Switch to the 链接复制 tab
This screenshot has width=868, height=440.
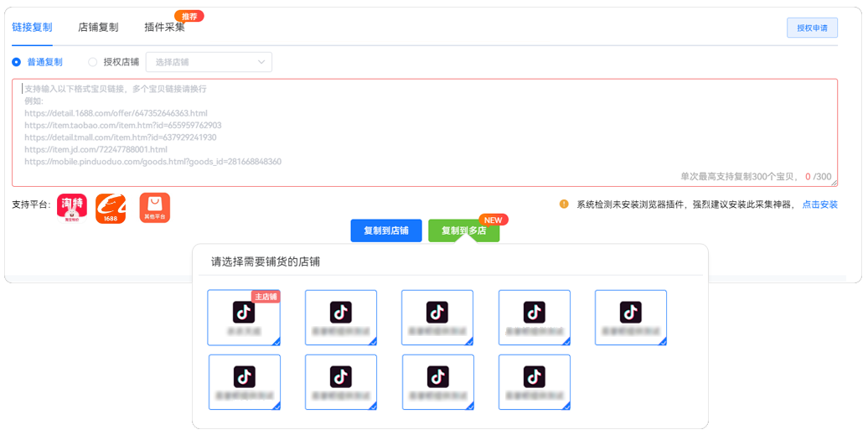(x=32, y=27)
